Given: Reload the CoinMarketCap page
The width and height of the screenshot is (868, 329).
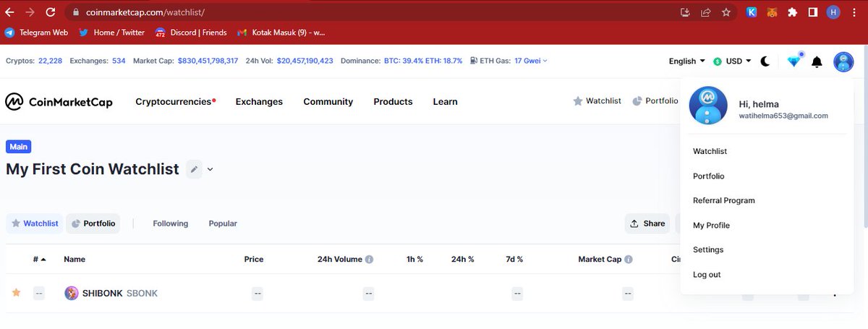Looking at the screenshot, I should tap(50, 12).
